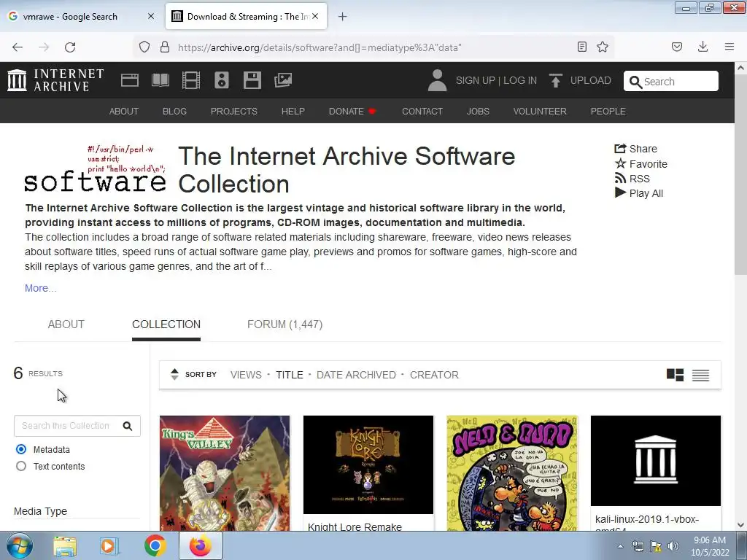Click the user avatar icon
Image resolution: width=747 pixels, height=560 pixels.
(x=437, y=80)
